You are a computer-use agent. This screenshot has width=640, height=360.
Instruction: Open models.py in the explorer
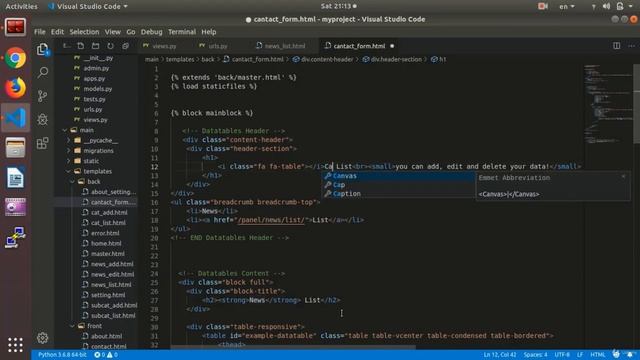[98, 89]
